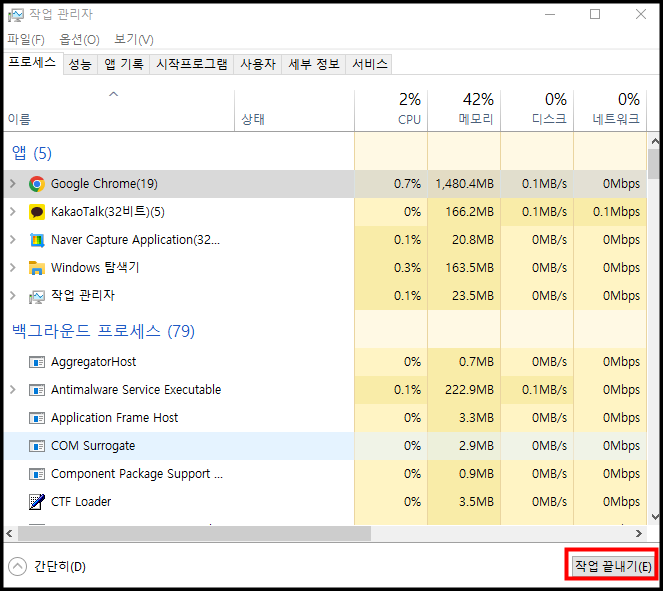The width and height of the screenshot is (663, 591).
Task: Switch to the 사용자 tab
Action: point(258,64)
